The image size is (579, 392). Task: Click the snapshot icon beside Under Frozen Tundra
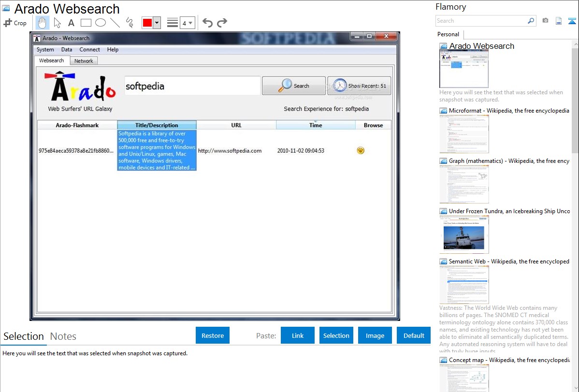pyautogui.click(x=443, y=211)
